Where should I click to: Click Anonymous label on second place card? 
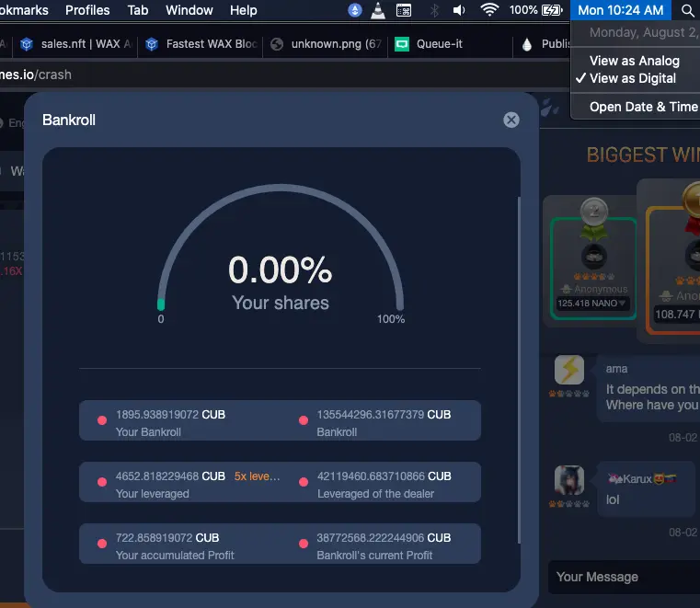[601, 289]
